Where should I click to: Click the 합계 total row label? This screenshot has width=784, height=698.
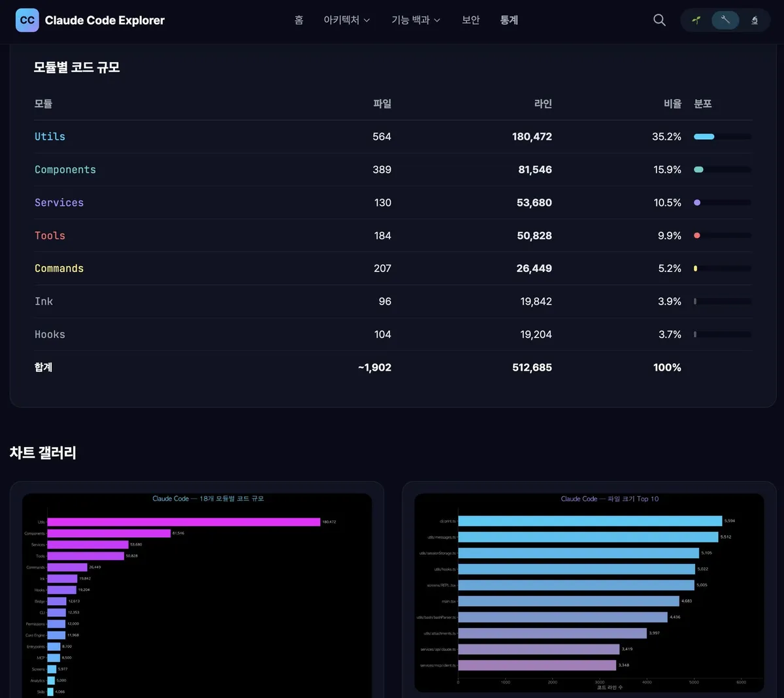(43, 367)
